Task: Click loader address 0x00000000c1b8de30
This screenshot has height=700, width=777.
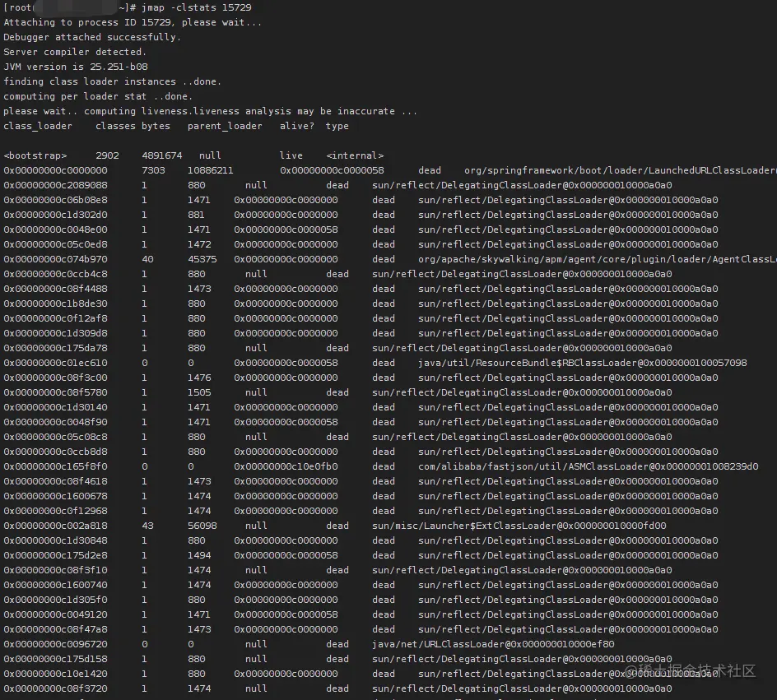Action: click(x=55, y=304)
